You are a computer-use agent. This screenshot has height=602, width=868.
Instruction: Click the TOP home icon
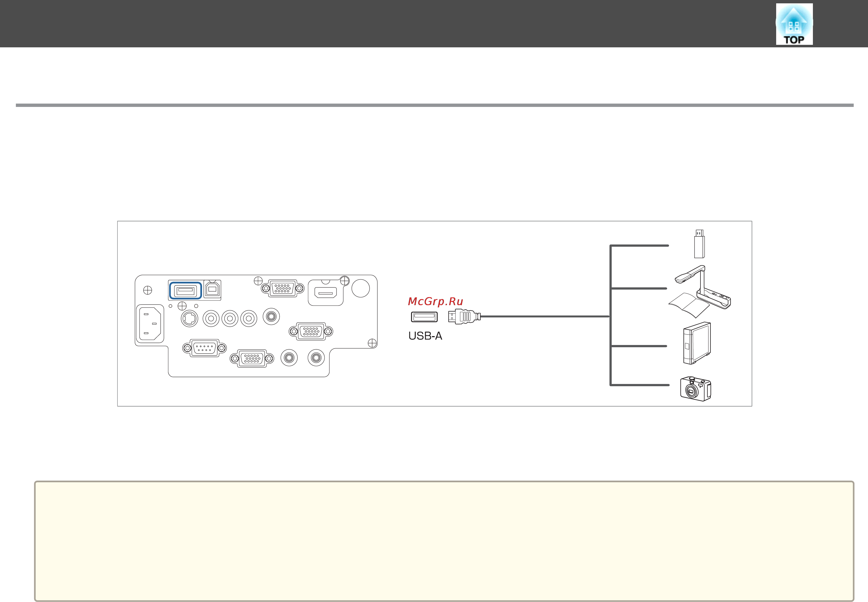click(x=794, y=24)
